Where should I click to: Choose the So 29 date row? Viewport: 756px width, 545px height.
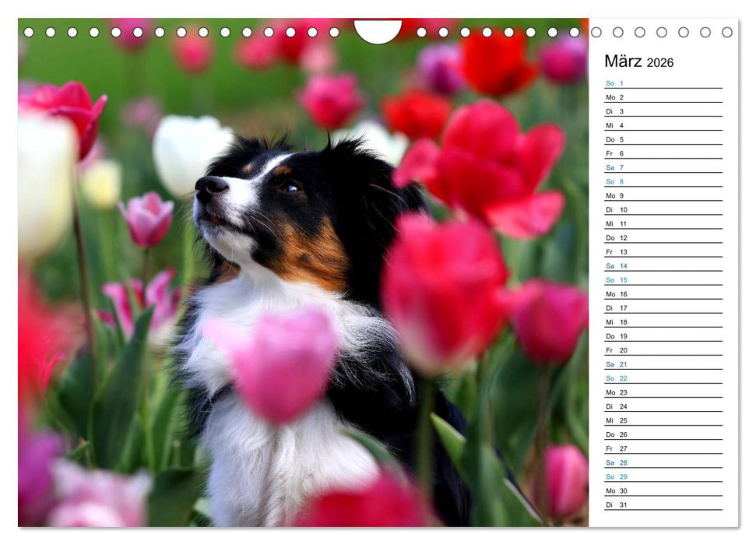663,476
